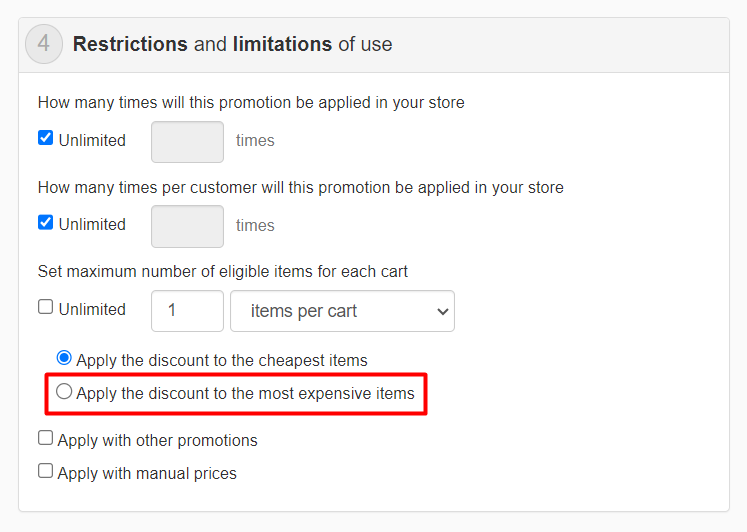Image resolution: width=747 pixels, height=532 pixels.
Task: Select the cheapest items radio button
Action: click(64, 357)
